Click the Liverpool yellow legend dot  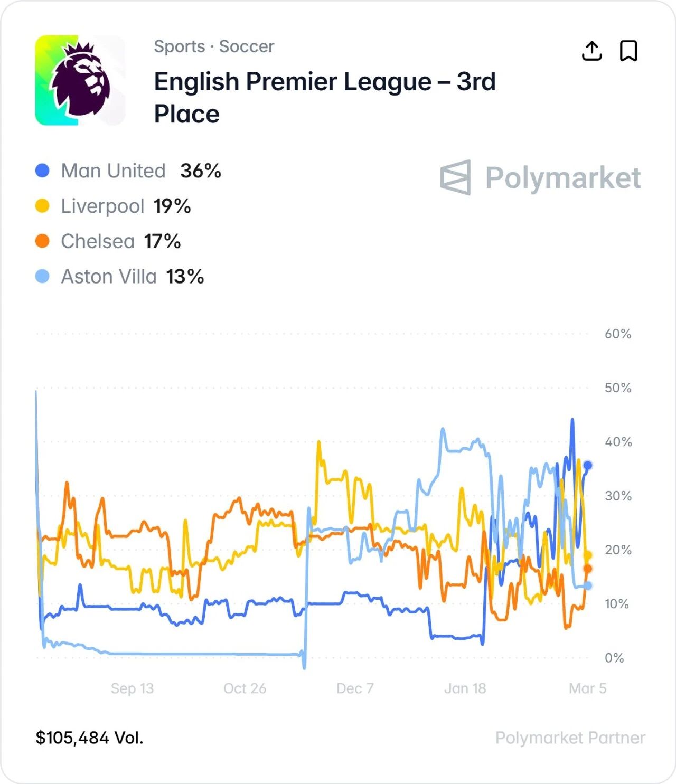tap(42, 206)
